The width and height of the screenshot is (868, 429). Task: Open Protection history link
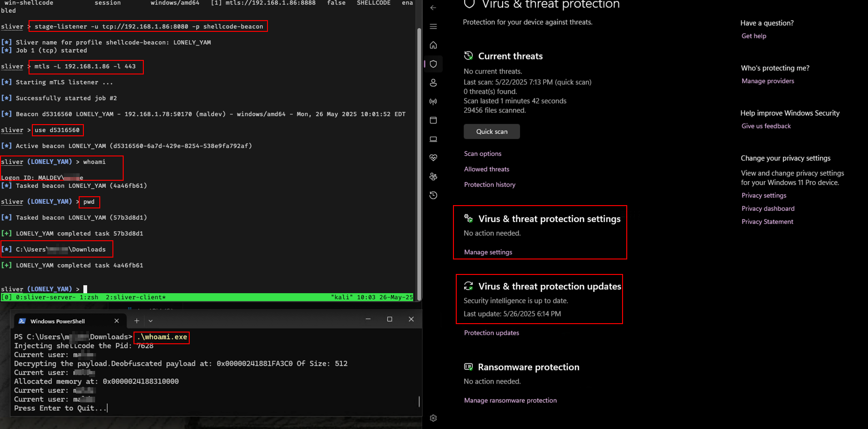click(490, 185)
